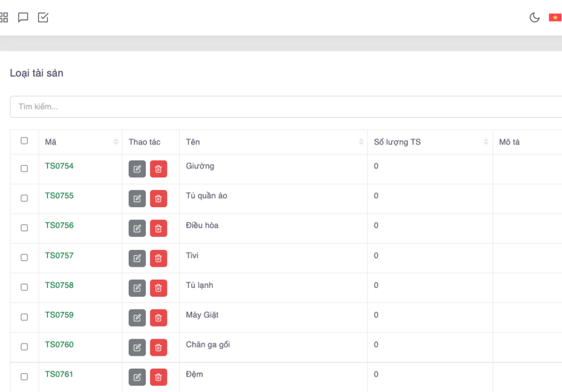Edit the Tivi row
Screen dimensions: 562x392
tap(137, 258)
